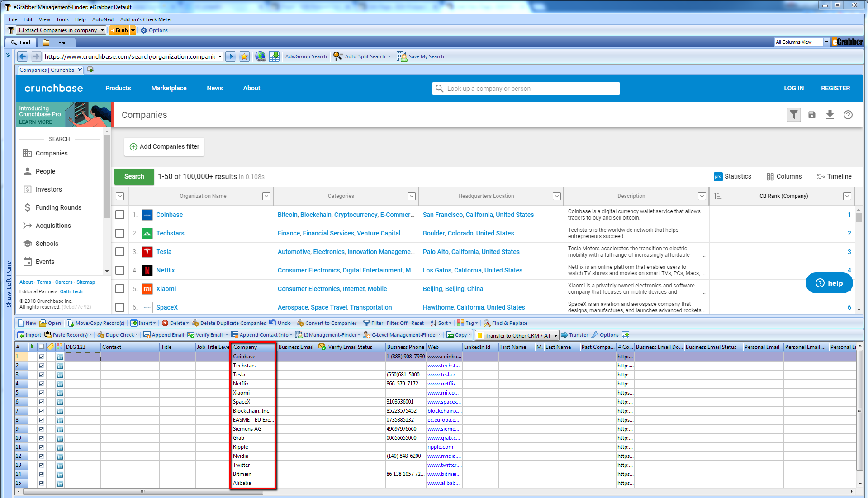Viewport: 868px width, 498px height.
Task: Add a new browser tab icon
Action: pyautogui.click(x=90, y=70)
